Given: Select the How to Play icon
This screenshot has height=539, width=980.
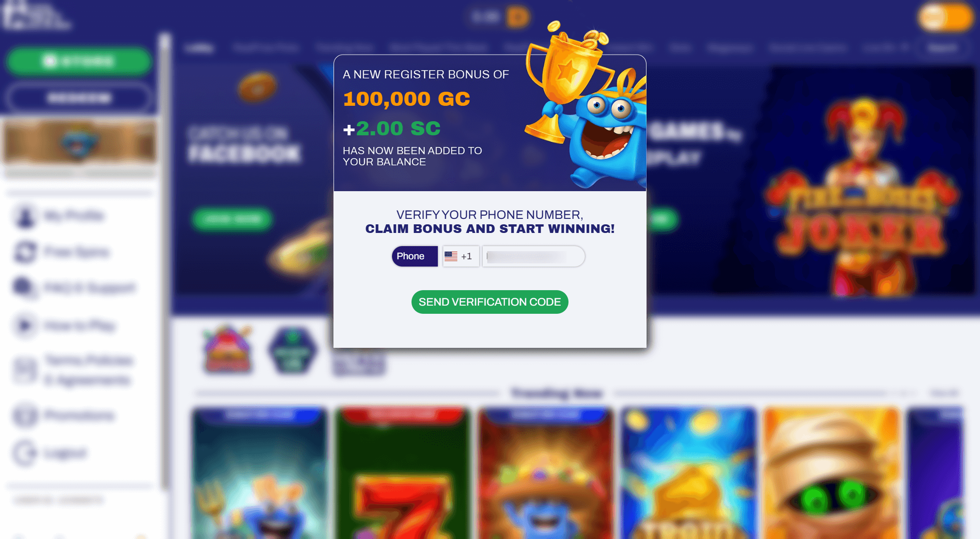Looking at the screenshot, I should click(x=24, y=325).
